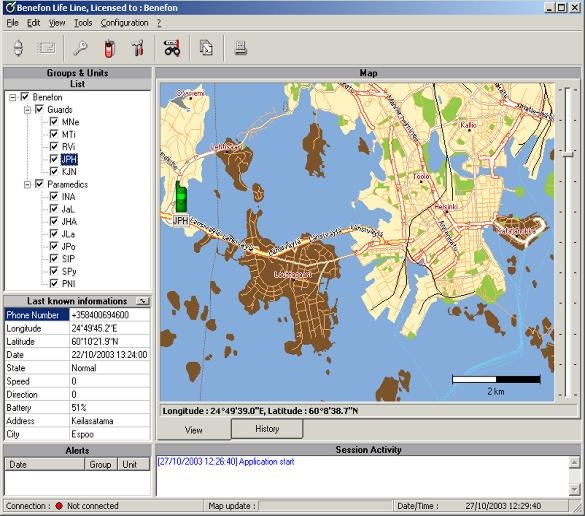
Task: Toggle the JPH unit checkbox
Action: click(x=54, y=159)
